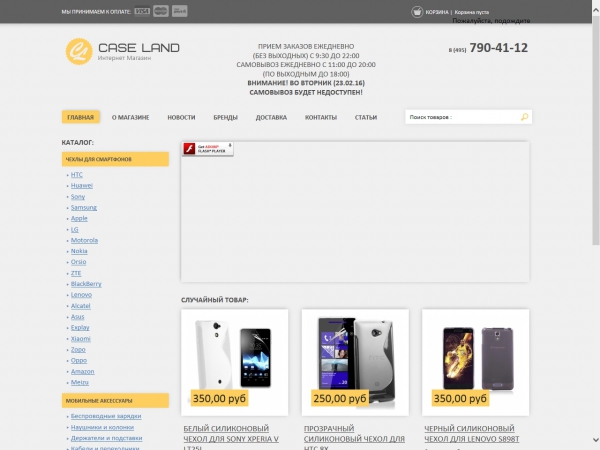This screenshot has height=450, width=600.
Task: Open the Asus cases link
Action: (77, 317)
